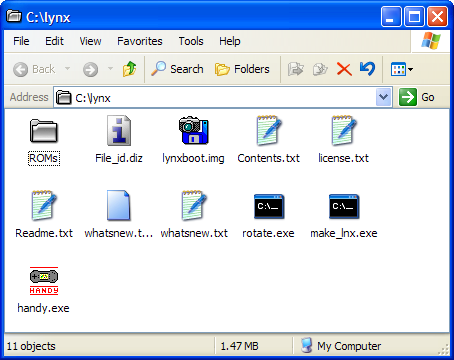This screenshot has height=360, width=454.
Task: Click the 11 objects status text
Action: pyautogui.click(x=31, y=346)
